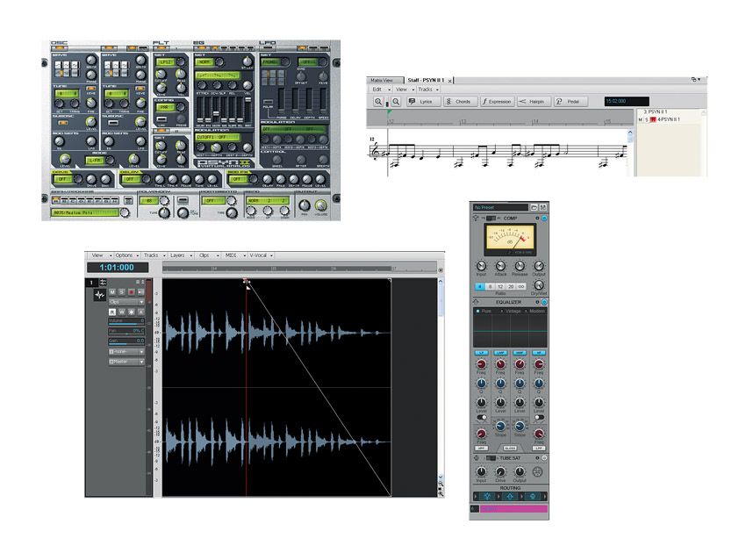Click the track view vertical scrollbar
The image size is (746, 560).
(441, 378)
